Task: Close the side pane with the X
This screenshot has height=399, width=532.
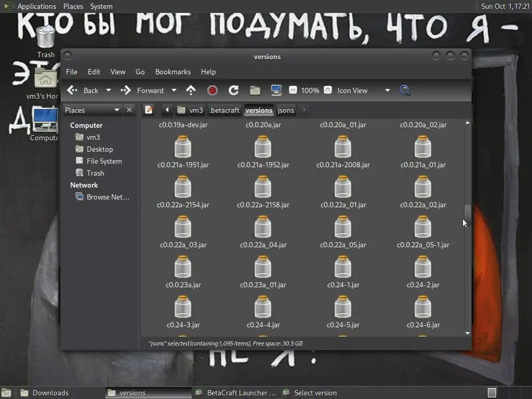Action: pos(129,110)
